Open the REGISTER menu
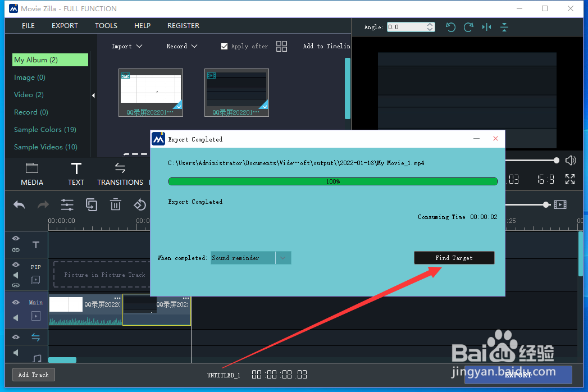 point(184,25)
